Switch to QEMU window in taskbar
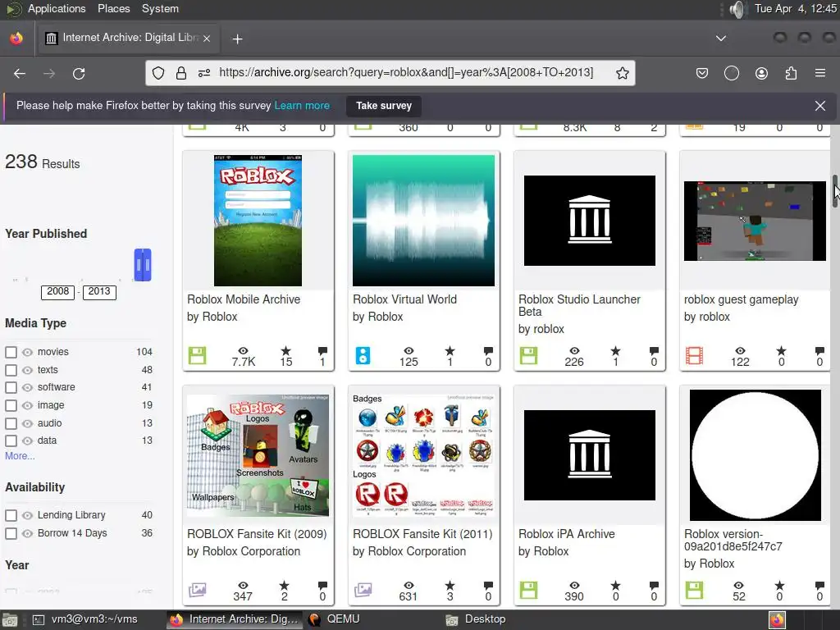The height and width of the screenshot is (630, 840). (336, 619)
